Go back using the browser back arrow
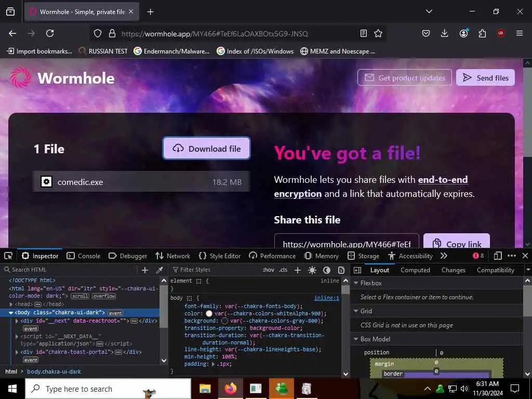 click(12, 33)
